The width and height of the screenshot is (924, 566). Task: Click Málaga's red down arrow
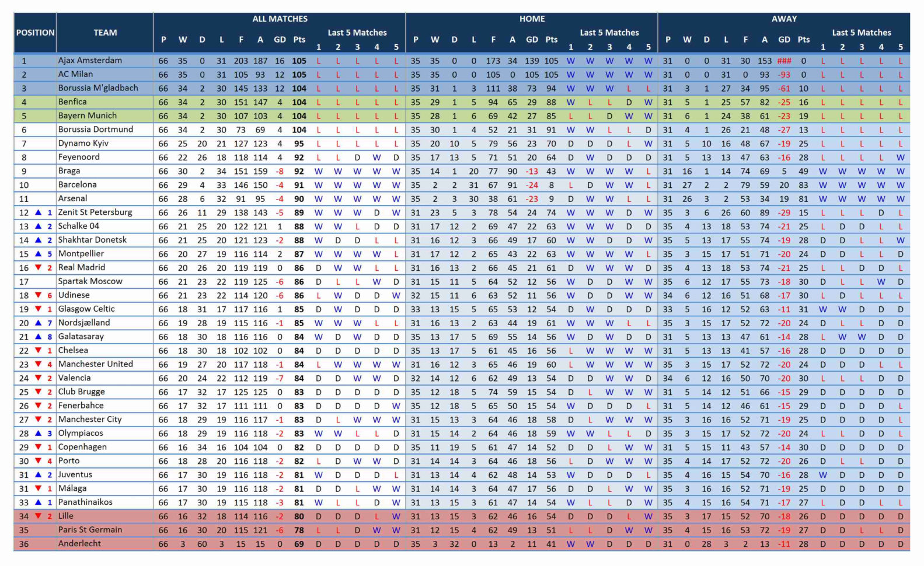point(38,488)
